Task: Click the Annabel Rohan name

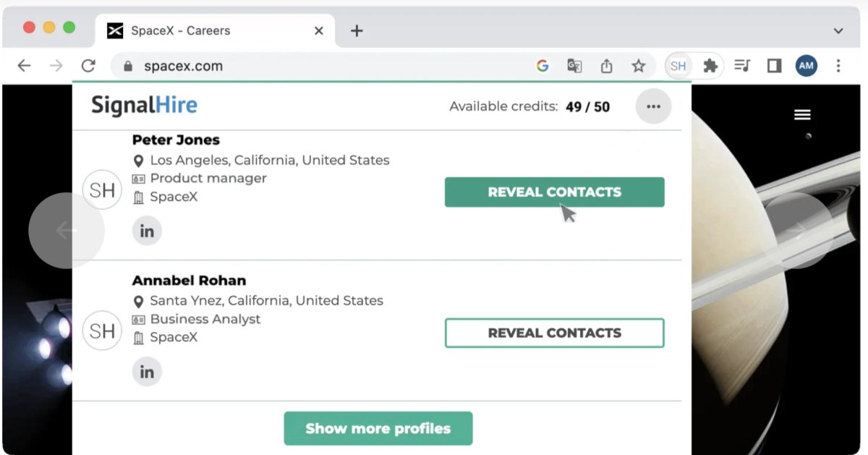Action: click(189, 280)
